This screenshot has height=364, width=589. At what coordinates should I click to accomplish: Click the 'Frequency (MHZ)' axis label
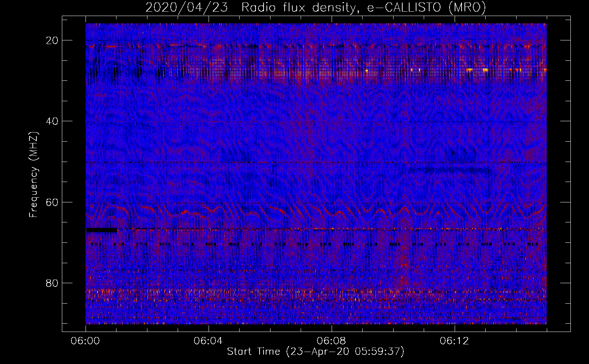pos(33,175)
